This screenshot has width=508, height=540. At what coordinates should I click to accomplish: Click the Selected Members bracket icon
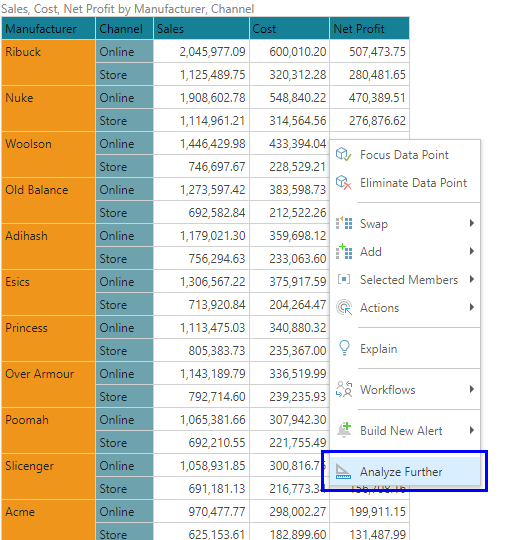click(344, 279)
